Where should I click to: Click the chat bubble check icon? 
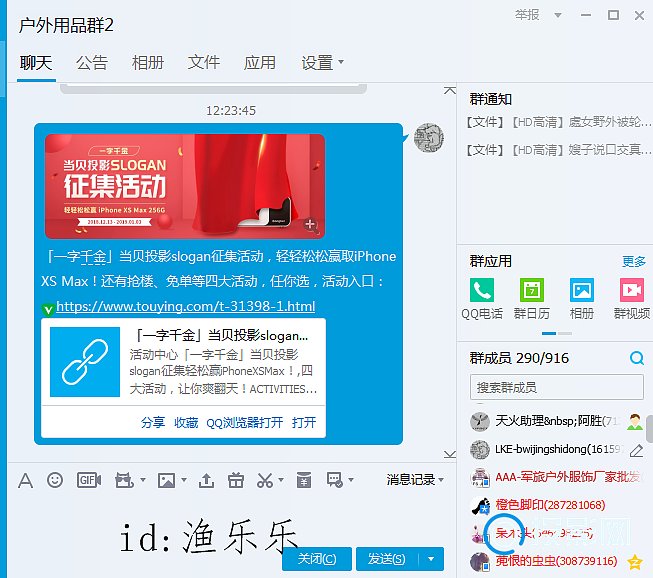[x=335, y=480]
